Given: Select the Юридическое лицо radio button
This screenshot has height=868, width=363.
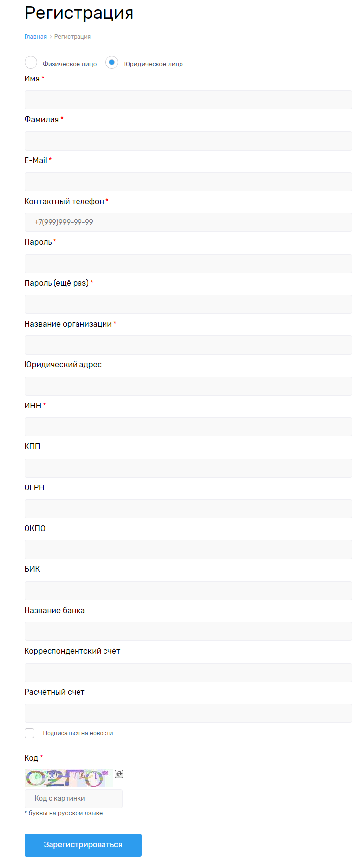Looking at the screenshot, I should point(112,62).
